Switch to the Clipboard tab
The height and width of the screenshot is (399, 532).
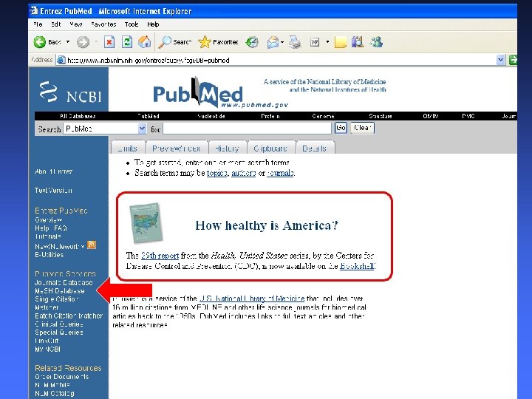[x=270, y=148]
